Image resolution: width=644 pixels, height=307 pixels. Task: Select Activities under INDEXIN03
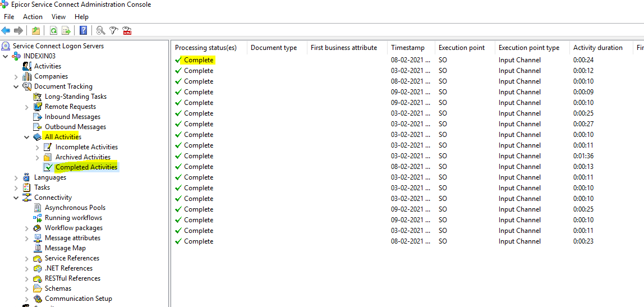pos(48,66)
